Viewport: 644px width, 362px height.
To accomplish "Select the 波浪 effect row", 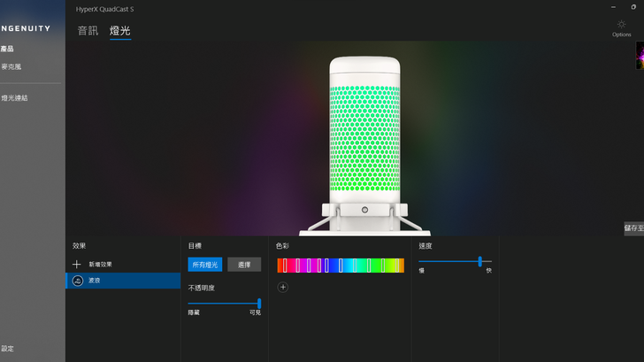I will coord(123,281).
